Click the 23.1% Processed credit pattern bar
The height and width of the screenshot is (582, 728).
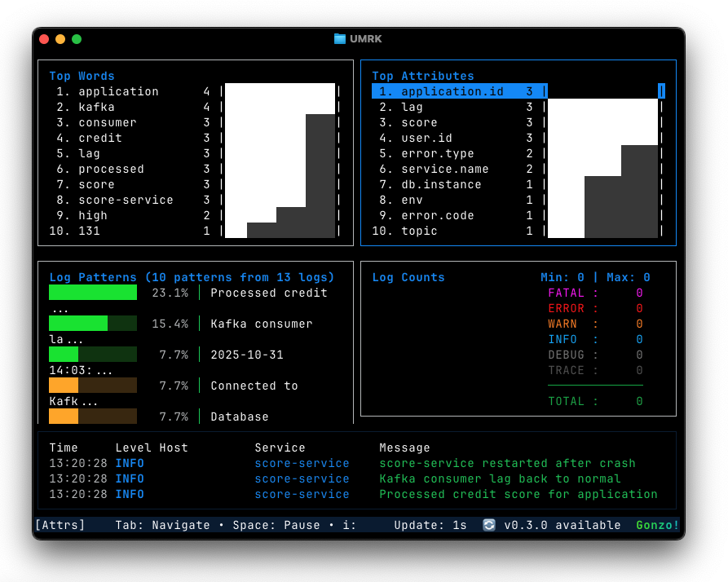click(x=93, y=293)
